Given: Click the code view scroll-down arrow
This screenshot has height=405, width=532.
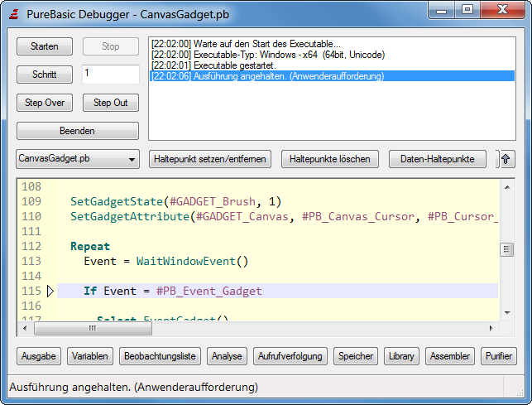Looking at the screenshot, I should [x=507, y=312].
